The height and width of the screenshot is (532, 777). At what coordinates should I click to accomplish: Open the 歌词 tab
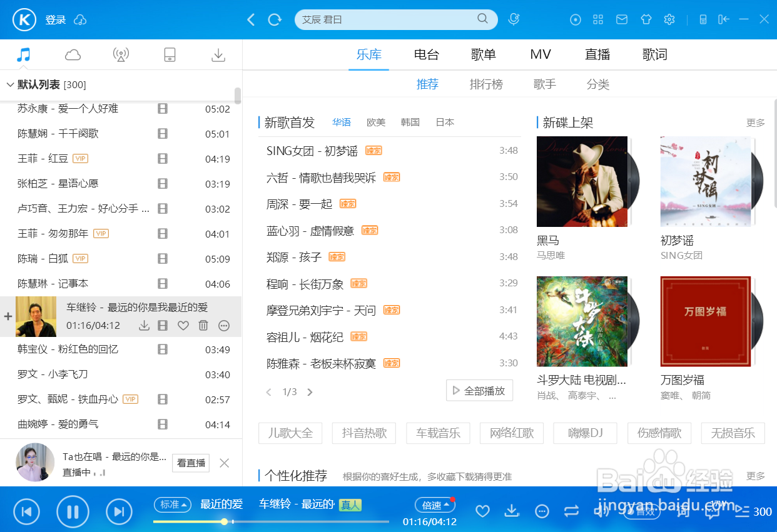655,54
